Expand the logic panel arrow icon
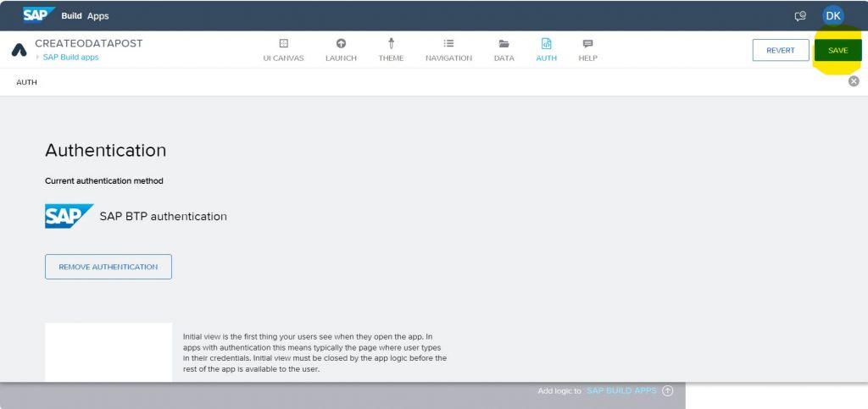This screenshot has height=409, width=868. [668, 390]
